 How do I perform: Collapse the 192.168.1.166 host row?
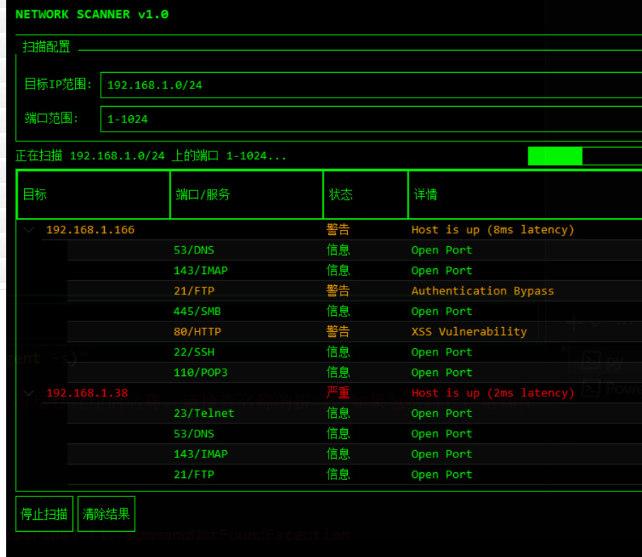(28, 230)
